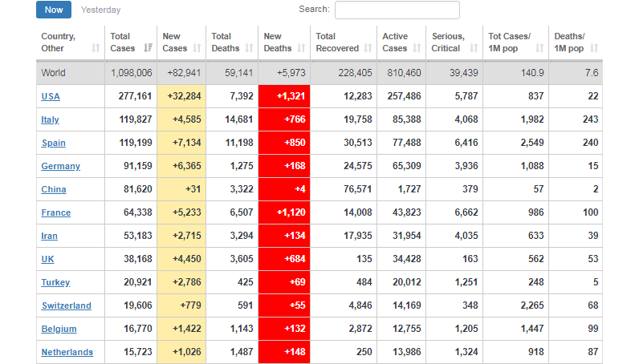Sort by Total Deaths column arrows
The height and width of the screenshot is (364, 635).
pyautogui.click(x=250, y=48)
